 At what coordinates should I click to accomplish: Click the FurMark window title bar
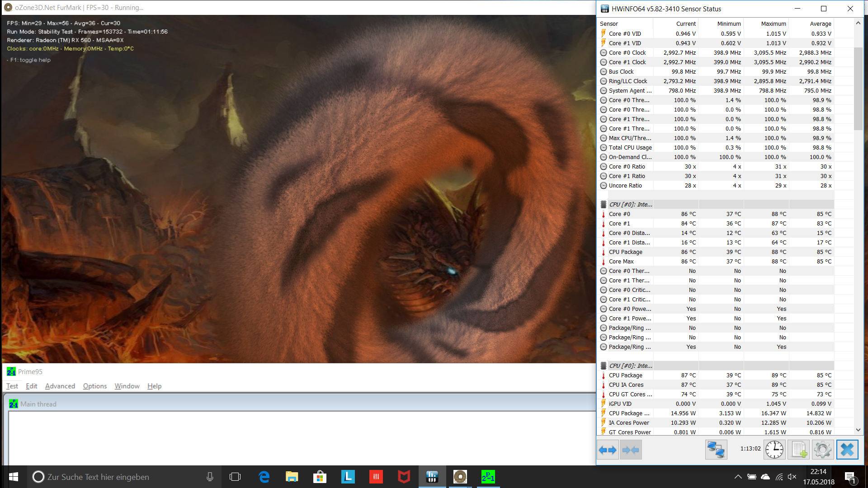pos(298,8)
